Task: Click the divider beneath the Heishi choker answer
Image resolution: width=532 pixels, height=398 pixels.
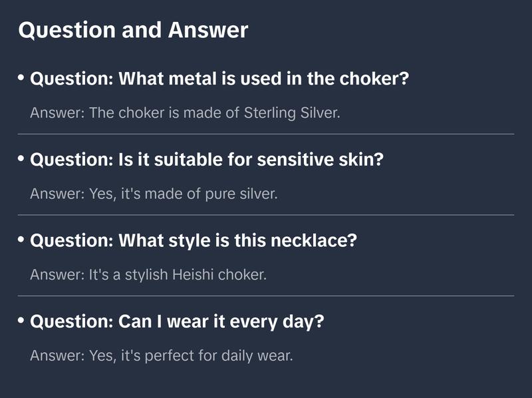Action: (x=266, y=296)
